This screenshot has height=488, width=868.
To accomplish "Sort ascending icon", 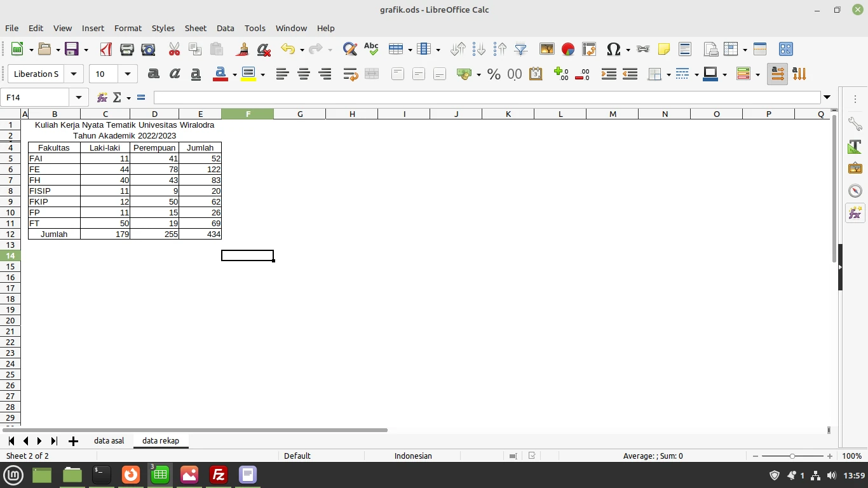I will [479, 49].
